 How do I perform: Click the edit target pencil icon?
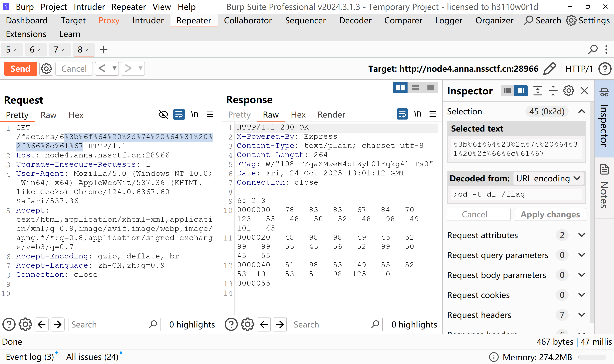click(550, 69)
